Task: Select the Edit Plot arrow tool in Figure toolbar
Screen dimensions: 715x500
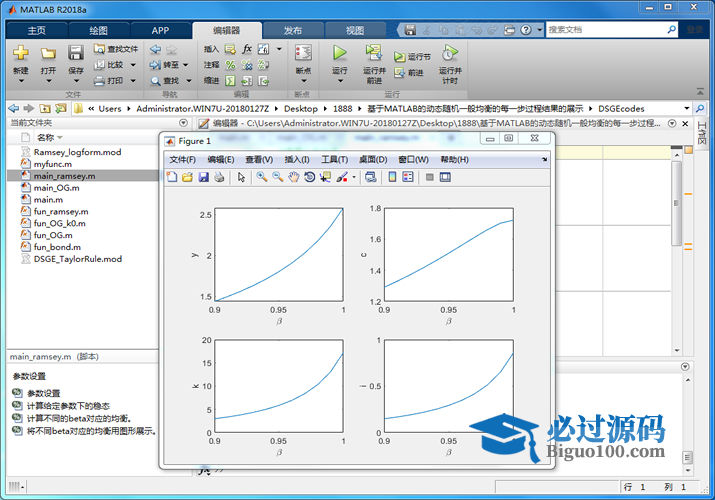Action: pos(241,177)
